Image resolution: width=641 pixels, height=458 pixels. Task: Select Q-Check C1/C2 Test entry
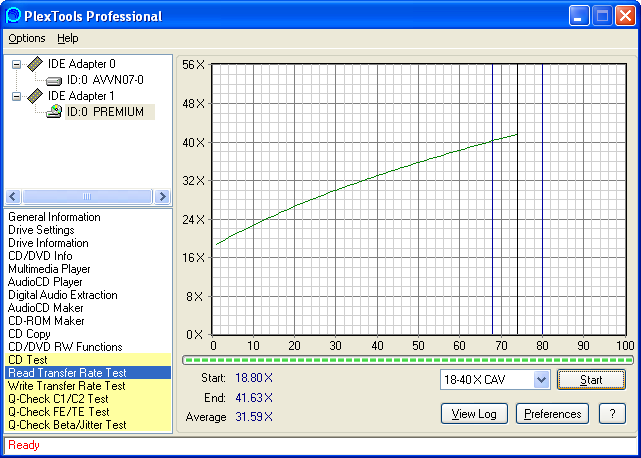click(x=87, y=399)
